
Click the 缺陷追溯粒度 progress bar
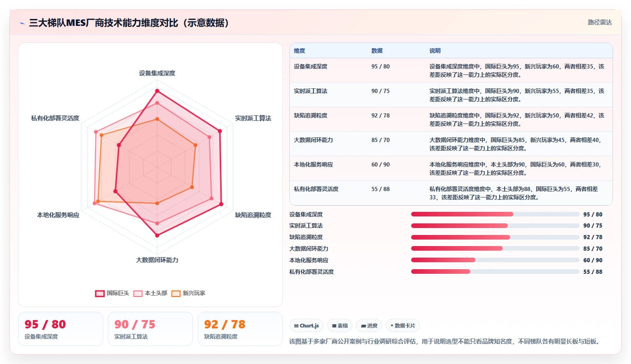[495, 237]
